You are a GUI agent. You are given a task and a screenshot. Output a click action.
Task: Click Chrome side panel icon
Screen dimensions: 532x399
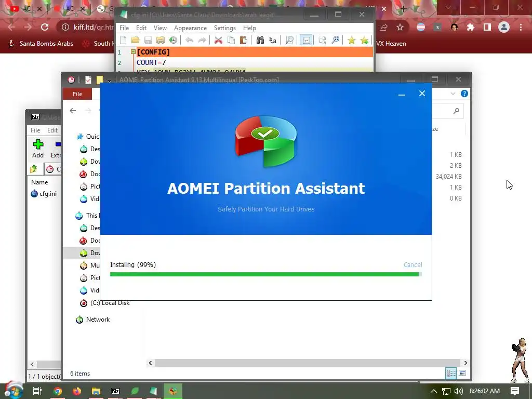click(487, 27)
